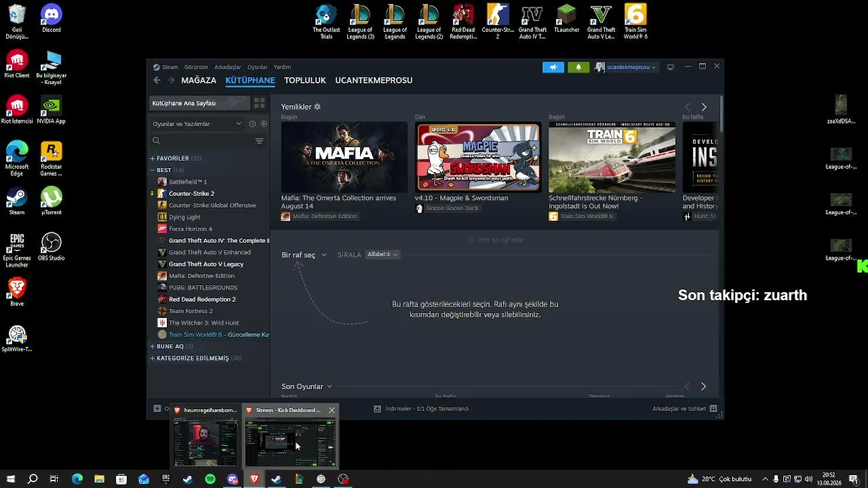Open the Yenilikler settings gear
Image resolution: width=868 pixels, height=488 pixels.
point(317,107)
